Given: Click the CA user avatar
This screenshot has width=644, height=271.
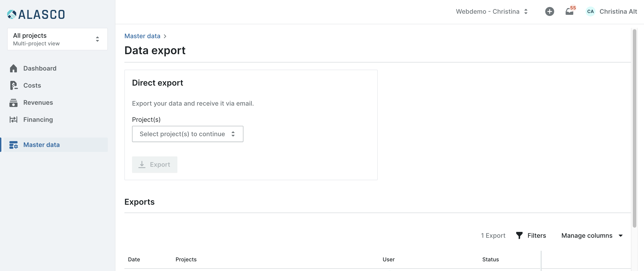Looking at the screenshot, I should [590, 11].
